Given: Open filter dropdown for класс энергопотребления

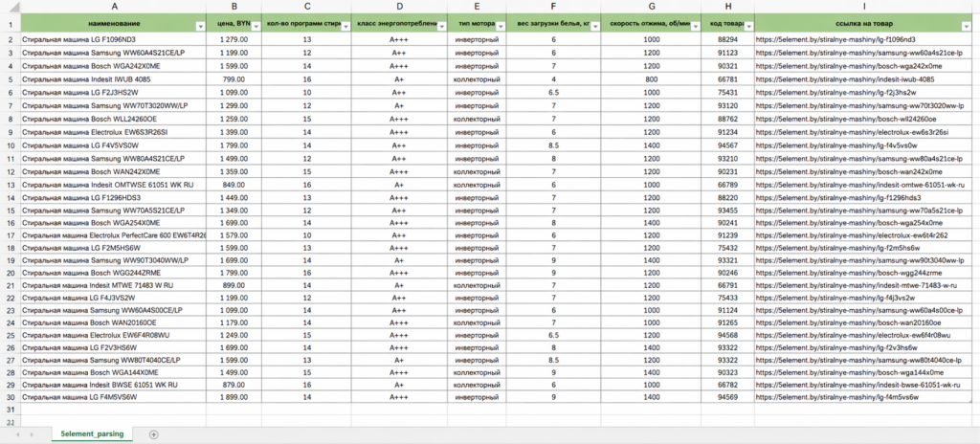Looking at the screenshot, I should pyautogui.click(x=441, y=26).
